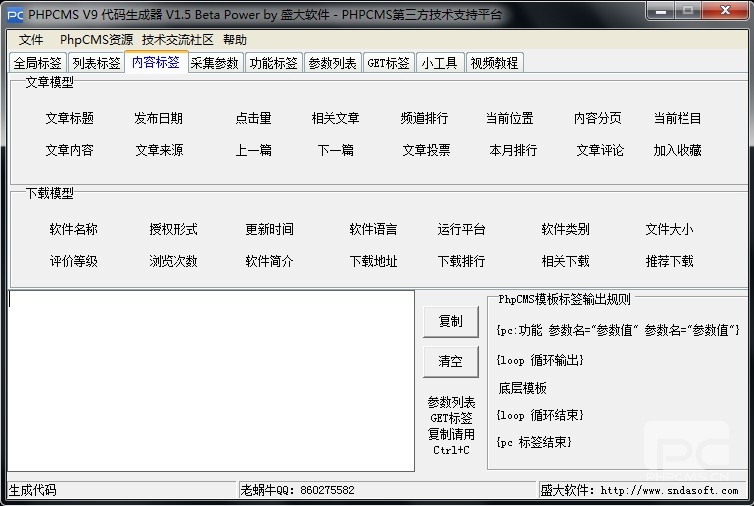
Task: Click the 加入收藏 label
Action: click(x=678, y=151)
